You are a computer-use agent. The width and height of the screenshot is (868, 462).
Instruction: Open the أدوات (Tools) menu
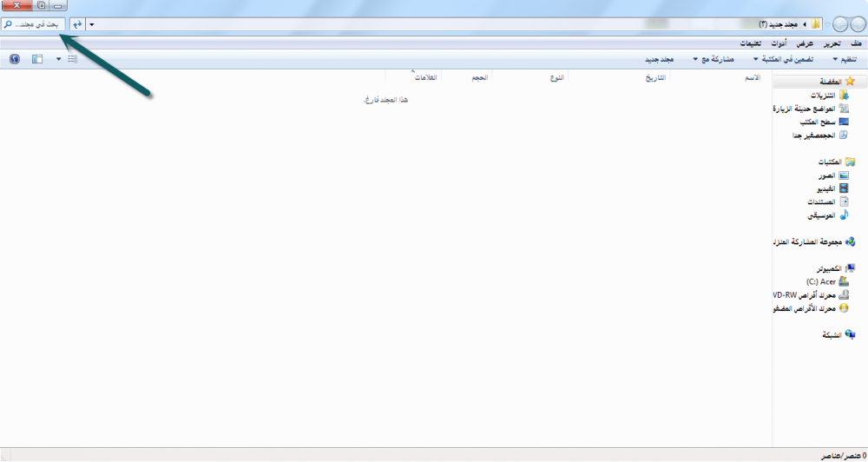tap(779, 43)
